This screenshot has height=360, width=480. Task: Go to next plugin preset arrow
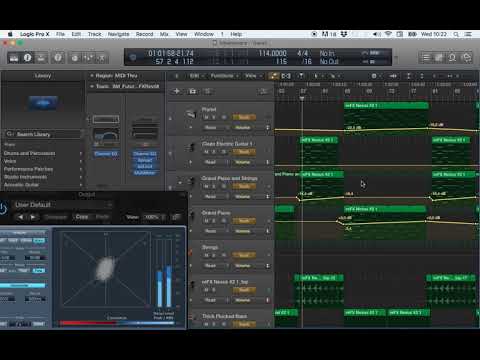(33, 217)
